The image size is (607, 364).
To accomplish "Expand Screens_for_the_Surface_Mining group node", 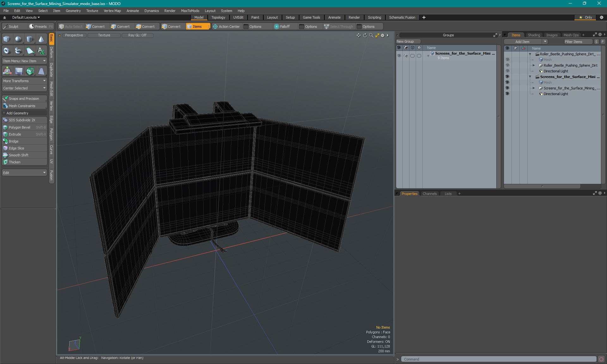I will (x=534, y=88).
